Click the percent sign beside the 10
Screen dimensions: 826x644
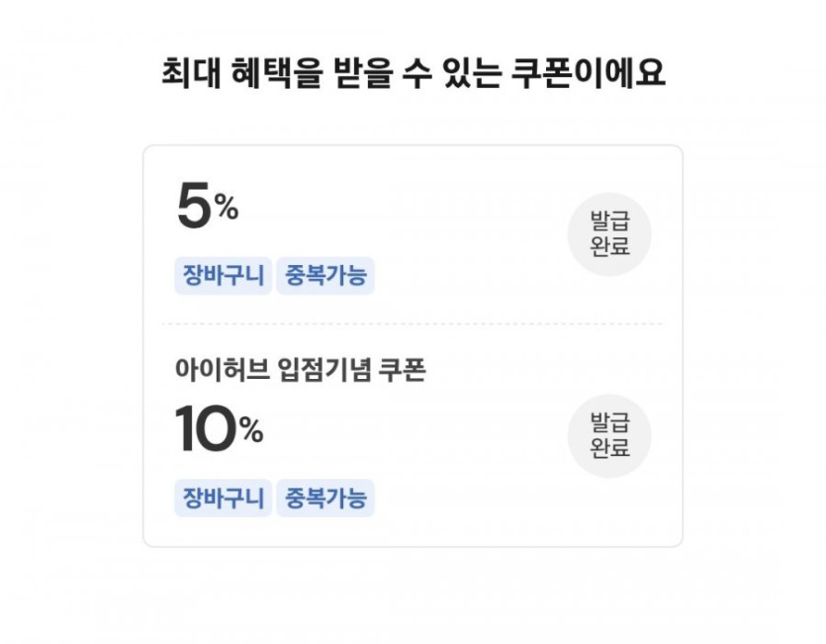click(x=251, y=430)
